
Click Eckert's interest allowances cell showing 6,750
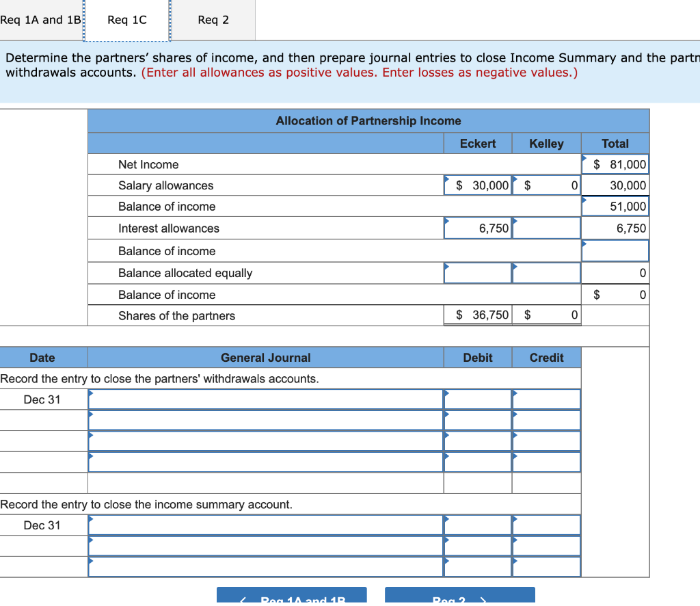pyautogui.click(x=477, y=227)
